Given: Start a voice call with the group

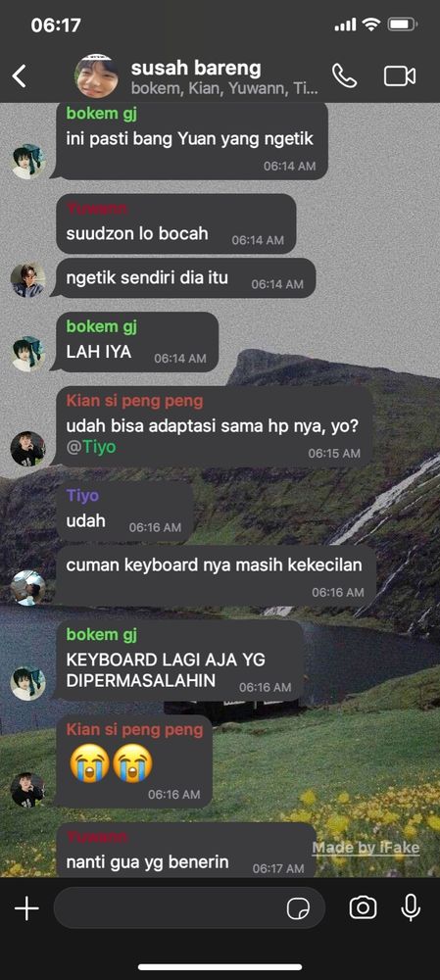Looking at the screenshot, I should (344, 76).
